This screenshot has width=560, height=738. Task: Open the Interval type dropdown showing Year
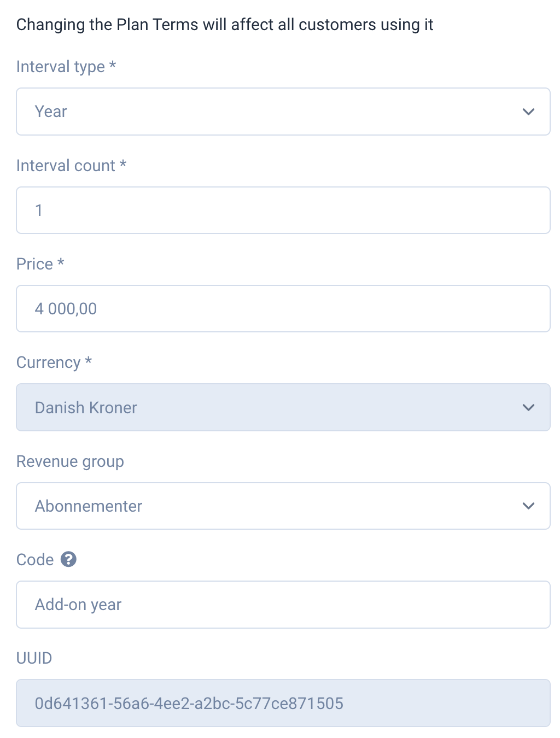pyautogui.click(x=283, y=112)
